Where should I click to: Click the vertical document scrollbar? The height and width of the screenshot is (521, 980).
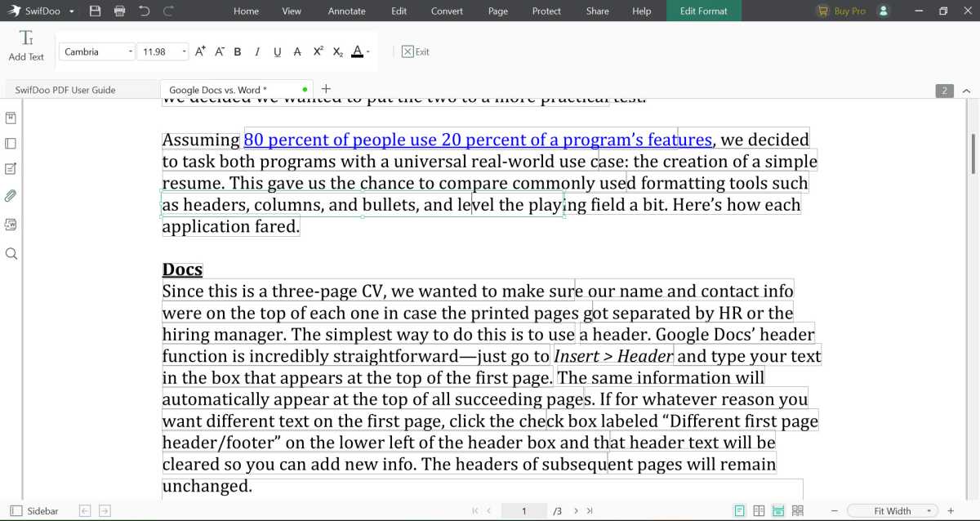tap(973, 153)
